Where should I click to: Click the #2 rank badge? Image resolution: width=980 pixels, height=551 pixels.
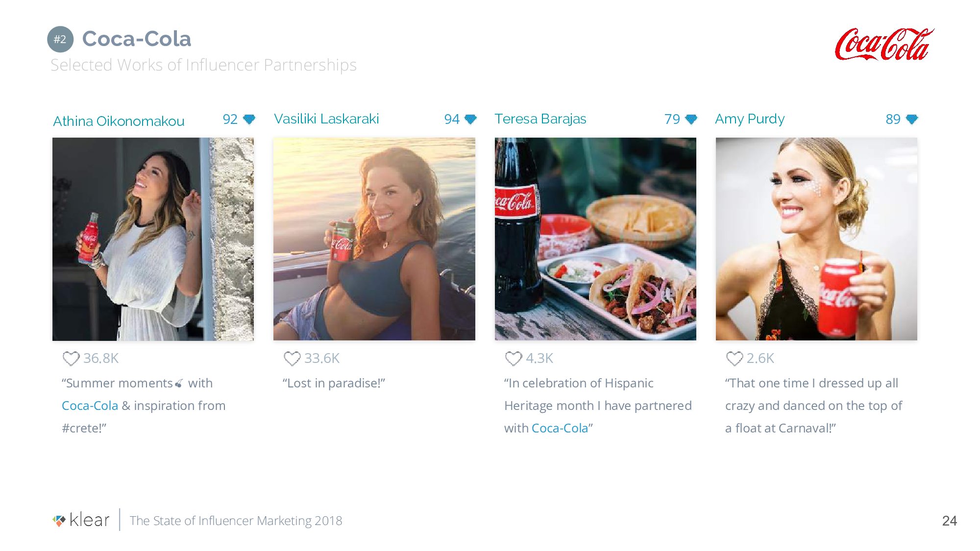pos(60,39)
